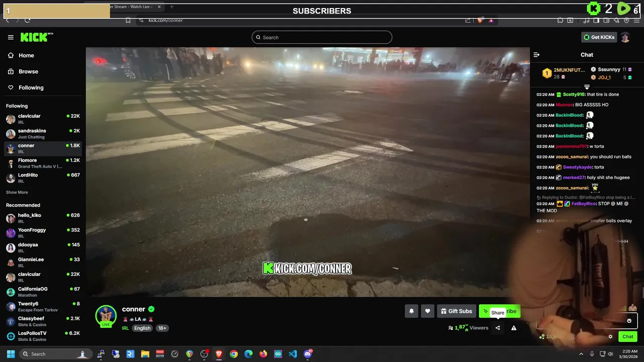Click FatBoyRico username in chat
The height and width of the screenshot is (362, 644).
[x=584, y=204]
